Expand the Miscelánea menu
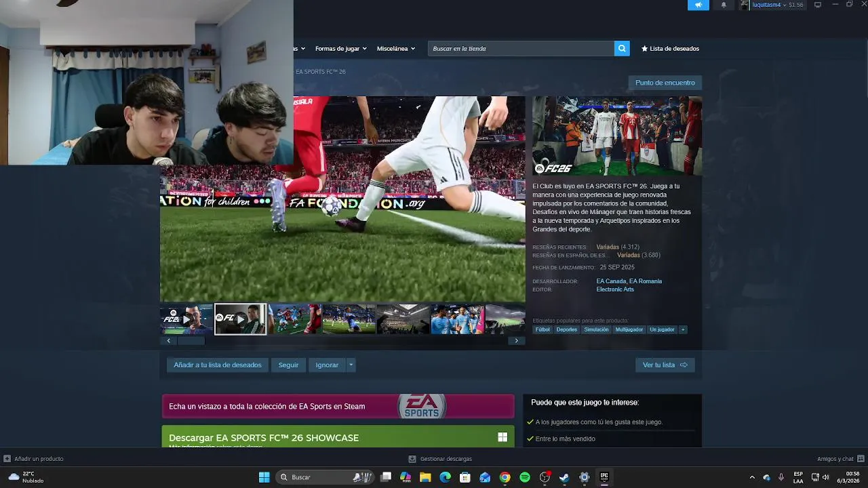868x488 pixels. 395,49
